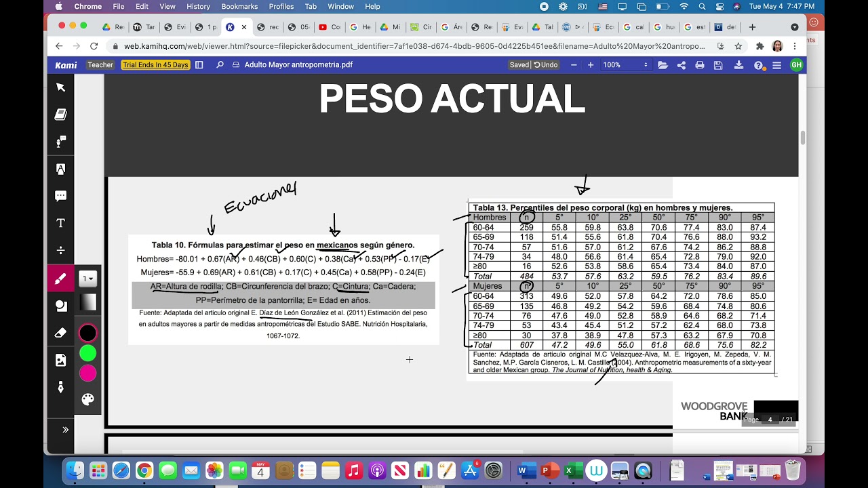Select the active Drawing brush tool

coord(60,278)
